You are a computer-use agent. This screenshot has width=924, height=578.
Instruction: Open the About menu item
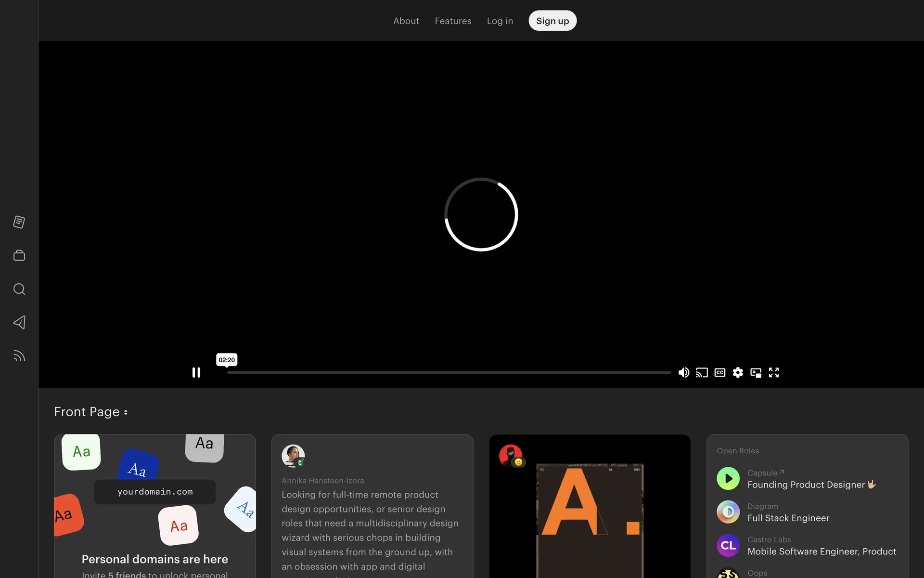(406, 21)
